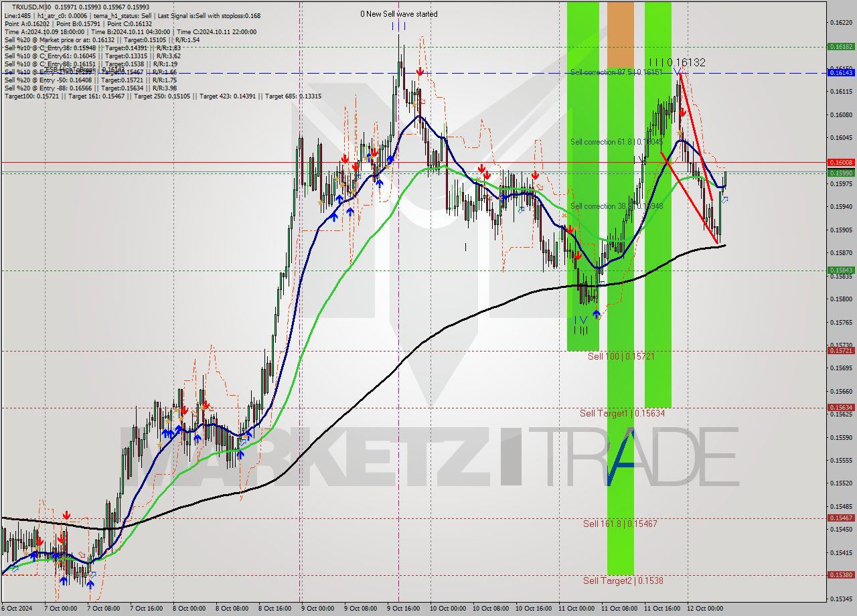This screenshot has height=616, width=857.
Task: Select the 0.15940 price scale value
Action: click(x=841, y=206)
